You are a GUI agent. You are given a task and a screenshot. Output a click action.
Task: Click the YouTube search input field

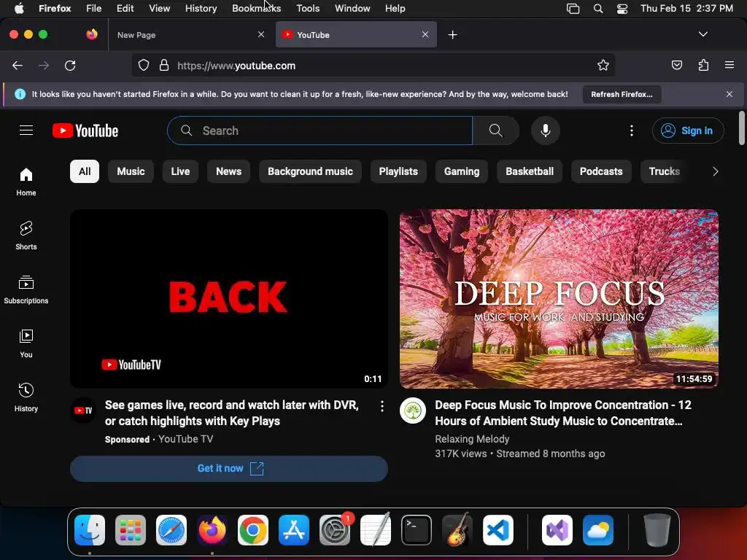pos(320,131)
